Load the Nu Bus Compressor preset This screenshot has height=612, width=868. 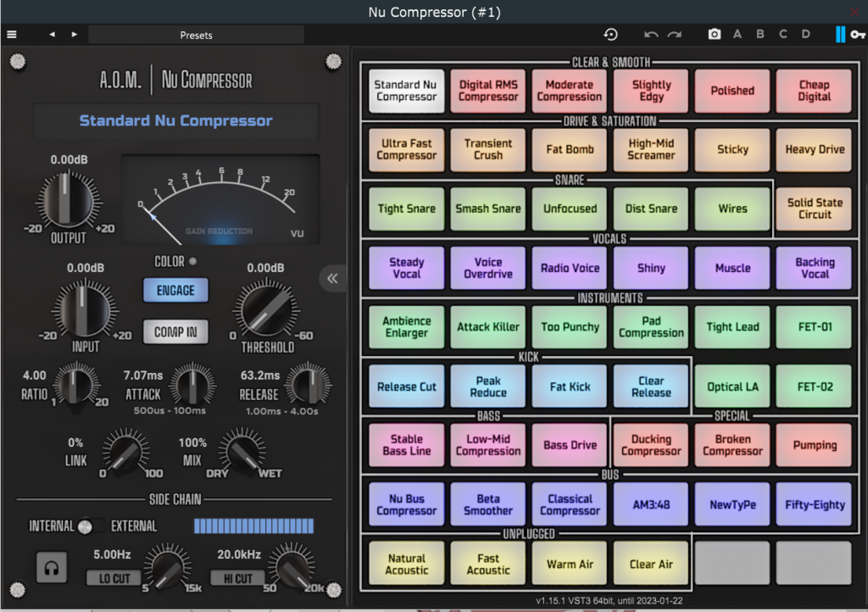(406, 504)
